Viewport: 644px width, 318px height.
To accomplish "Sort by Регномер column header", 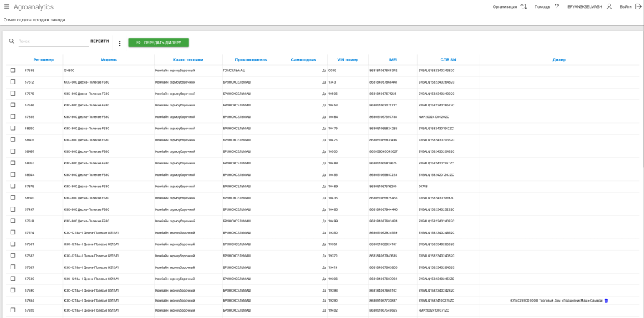I will (44, 60).
